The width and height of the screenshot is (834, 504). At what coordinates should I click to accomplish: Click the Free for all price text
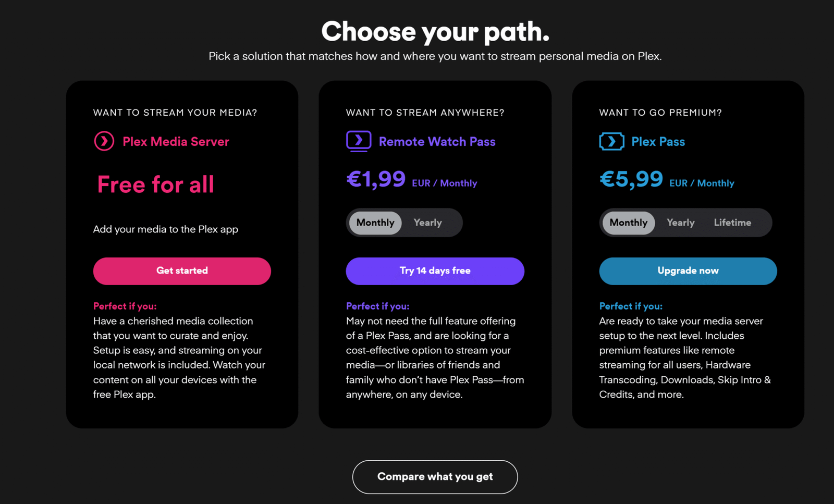(155, 185)
